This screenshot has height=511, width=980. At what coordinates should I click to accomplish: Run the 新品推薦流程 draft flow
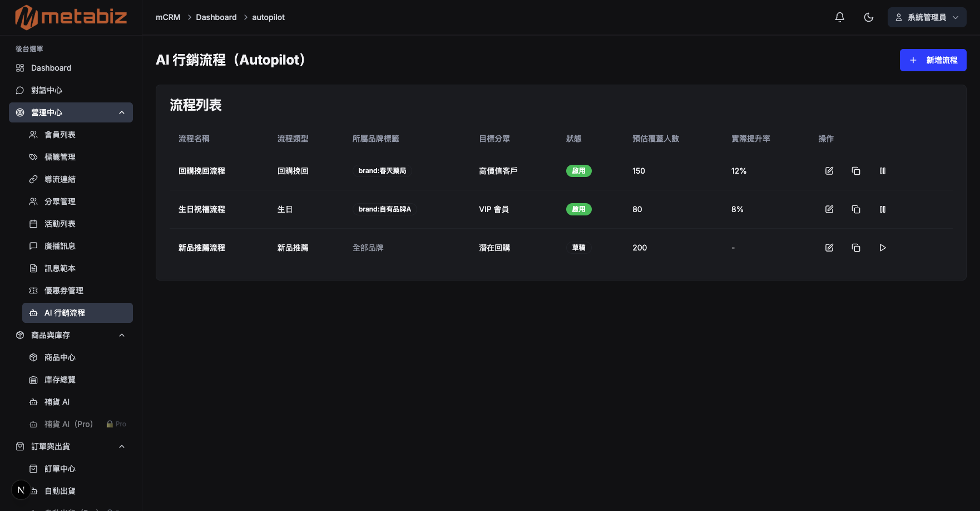tap(882, 248)
